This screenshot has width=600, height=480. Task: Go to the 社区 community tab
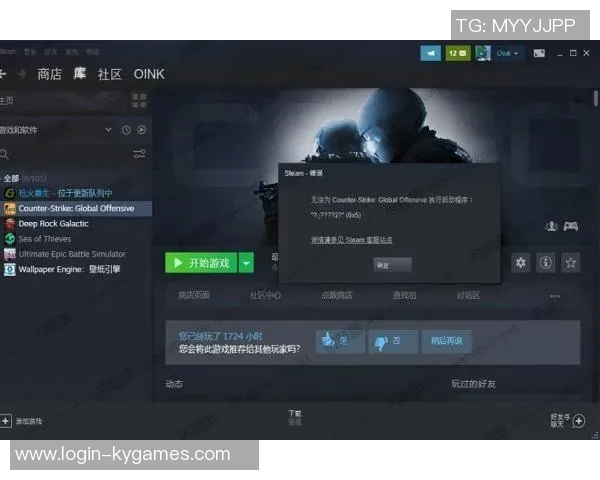(109, 74)
